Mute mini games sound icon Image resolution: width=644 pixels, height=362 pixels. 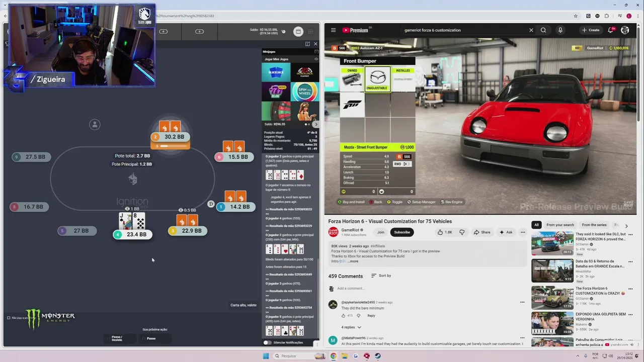pos(316,59)
